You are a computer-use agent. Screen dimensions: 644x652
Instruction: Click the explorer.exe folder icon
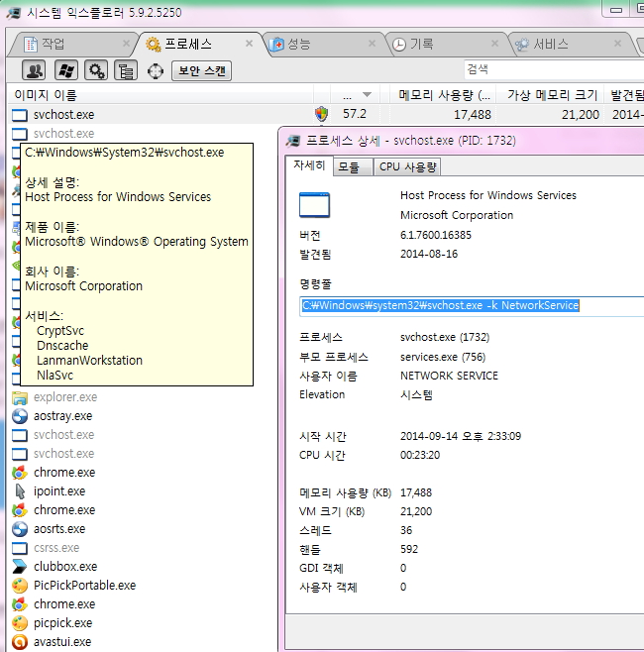tap(20, 397)
